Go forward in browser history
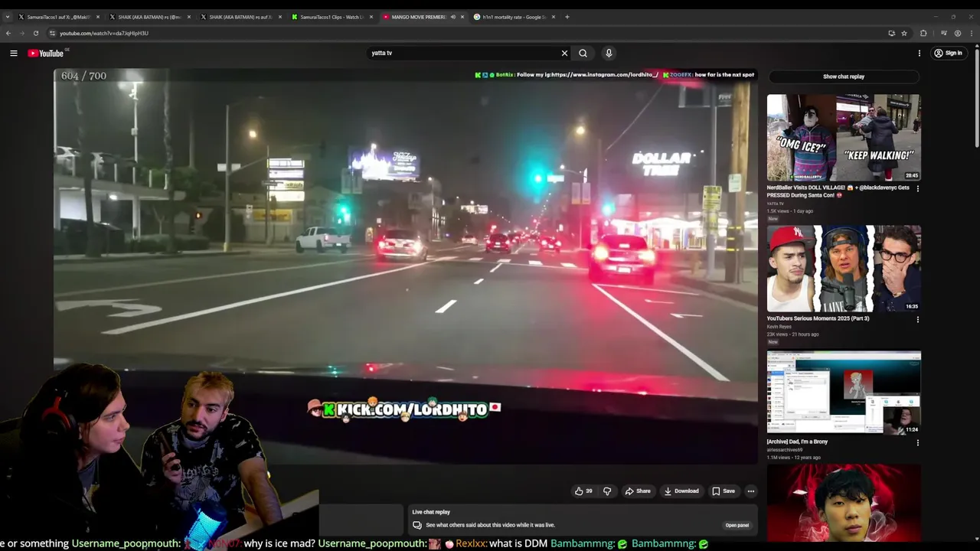Image resolution: width=980 pixels, height=551 pixels. click(x=22, y=33)
